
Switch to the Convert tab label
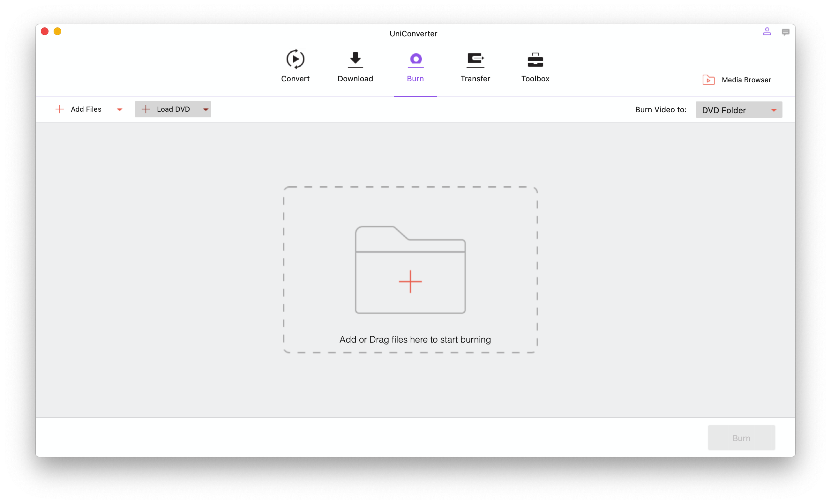(x=295, y=78)
